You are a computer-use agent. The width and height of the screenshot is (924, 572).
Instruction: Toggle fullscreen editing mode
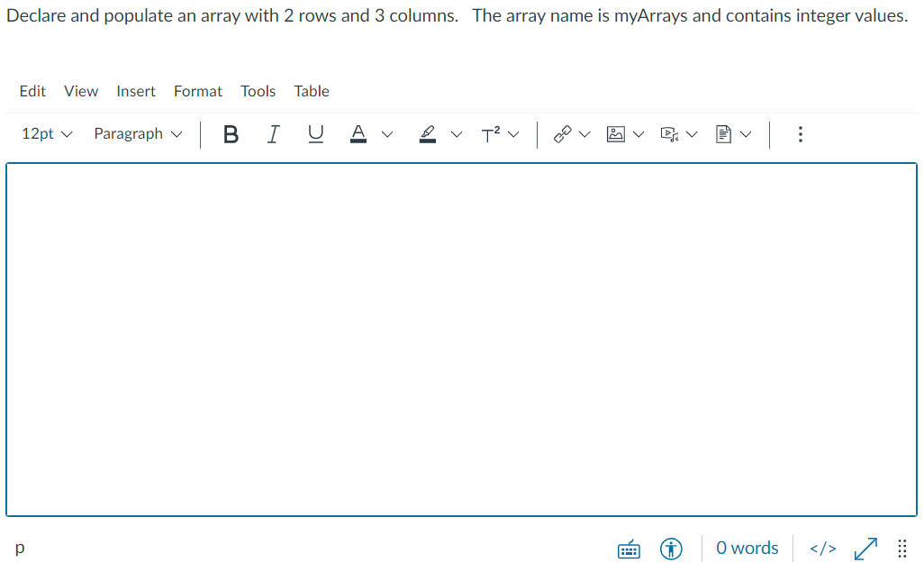point(865,548)
